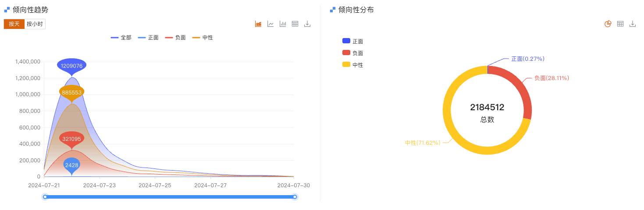
Task: Select the 按天 tab
Action: 14,24
